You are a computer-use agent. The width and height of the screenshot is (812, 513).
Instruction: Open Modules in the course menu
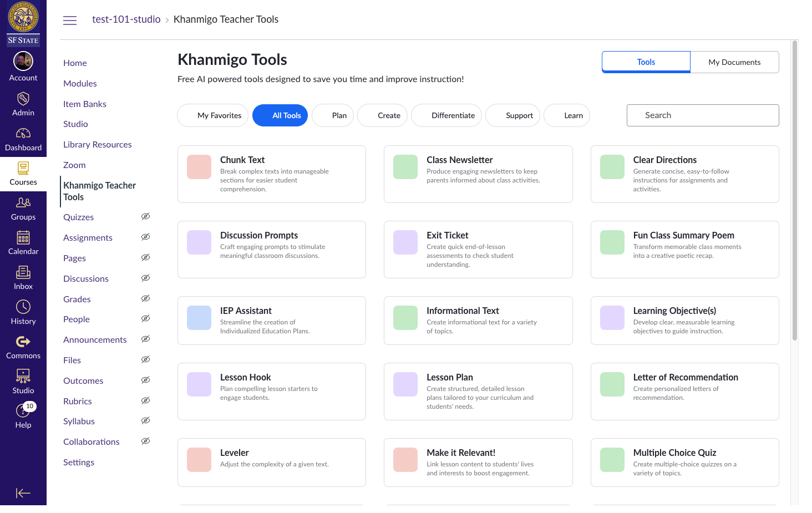pos(80,84)
